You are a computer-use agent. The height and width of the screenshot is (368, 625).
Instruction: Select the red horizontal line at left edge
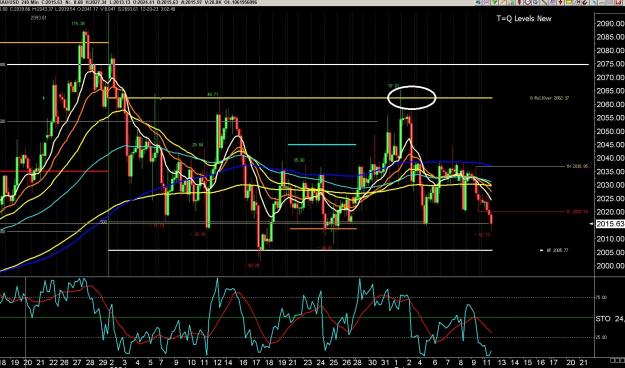54,171
